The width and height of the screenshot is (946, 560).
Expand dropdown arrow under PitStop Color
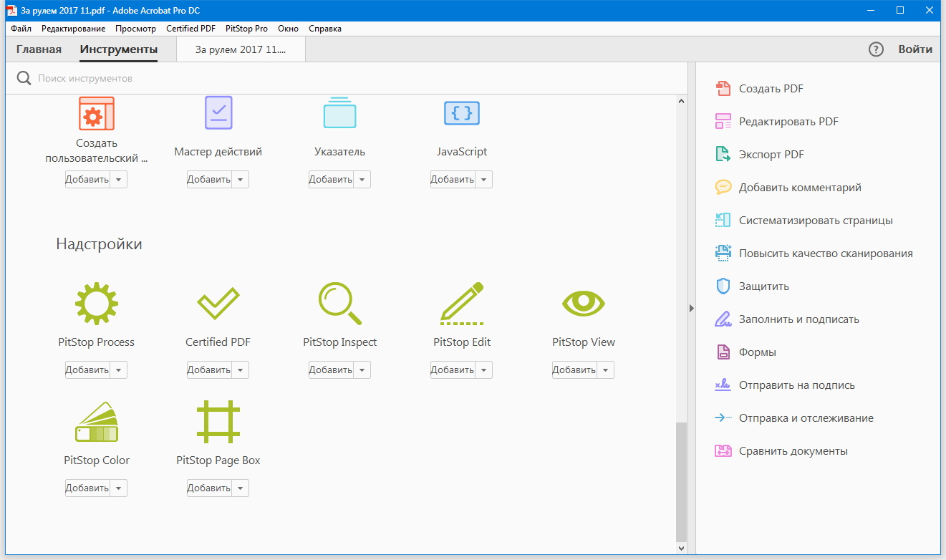coord(118,488)
